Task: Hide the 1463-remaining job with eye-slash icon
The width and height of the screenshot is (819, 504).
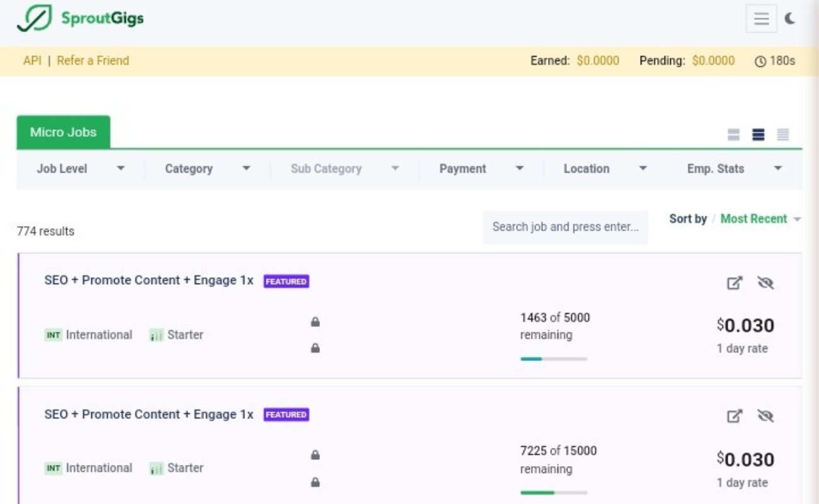Action: (765, 283)
